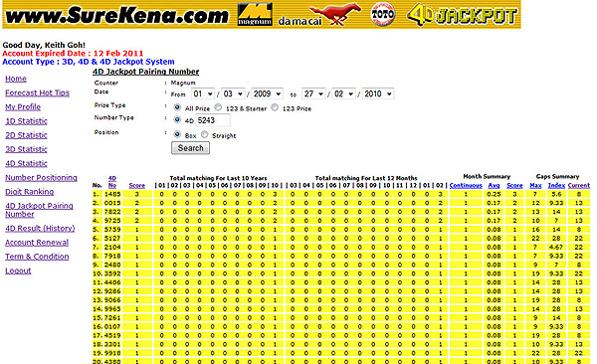The height and width of the screenshot is (364, 597).
Task: Select the All Prize radio button
Action: pyautogui.click(x=177, y=107)
